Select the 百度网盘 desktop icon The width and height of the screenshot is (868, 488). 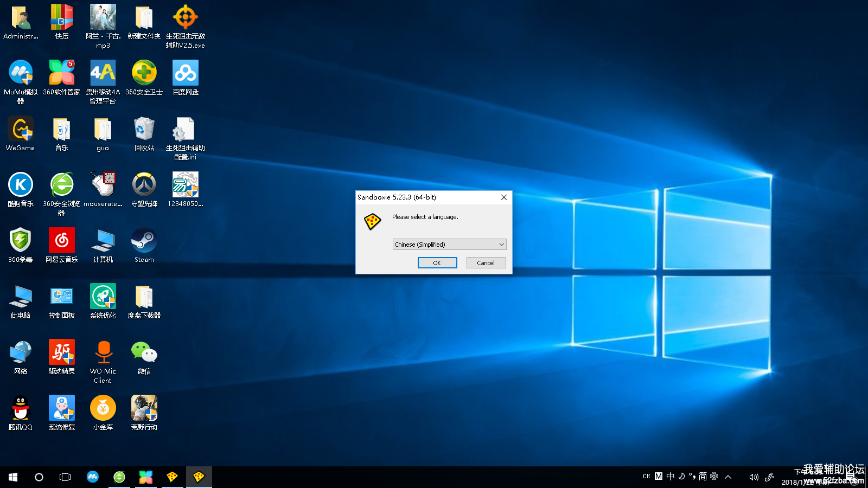click(186, 73)
